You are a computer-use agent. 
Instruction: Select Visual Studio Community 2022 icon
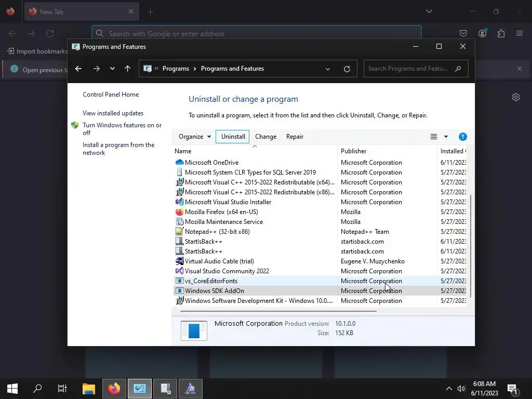(x=179, y=271)
